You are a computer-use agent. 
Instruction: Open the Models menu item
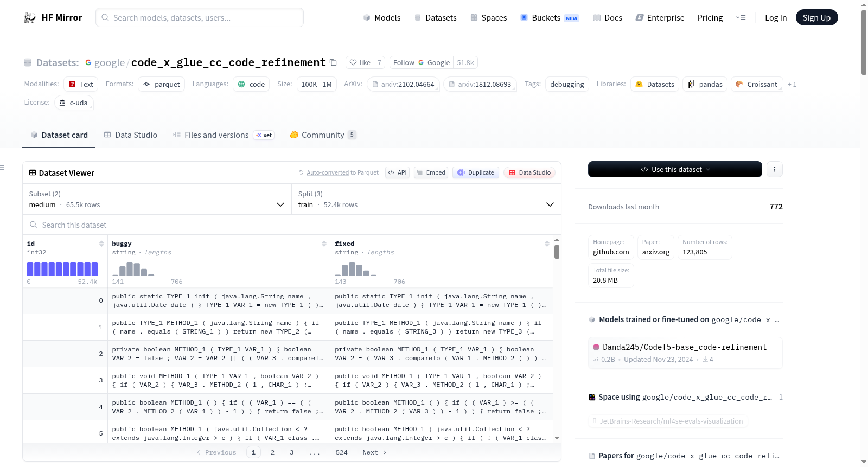tap(382, 18)
